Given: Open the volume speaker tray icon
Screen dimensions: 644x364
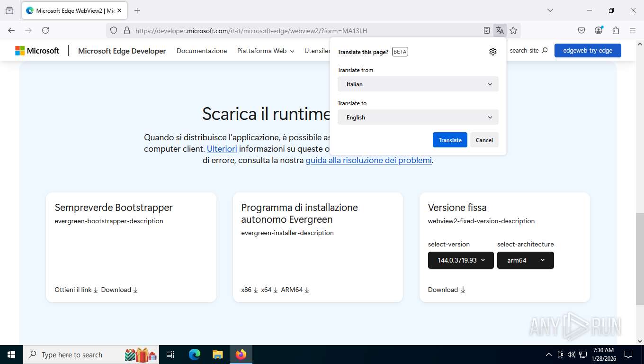Looking at the screenshot, I should (572, 355).
